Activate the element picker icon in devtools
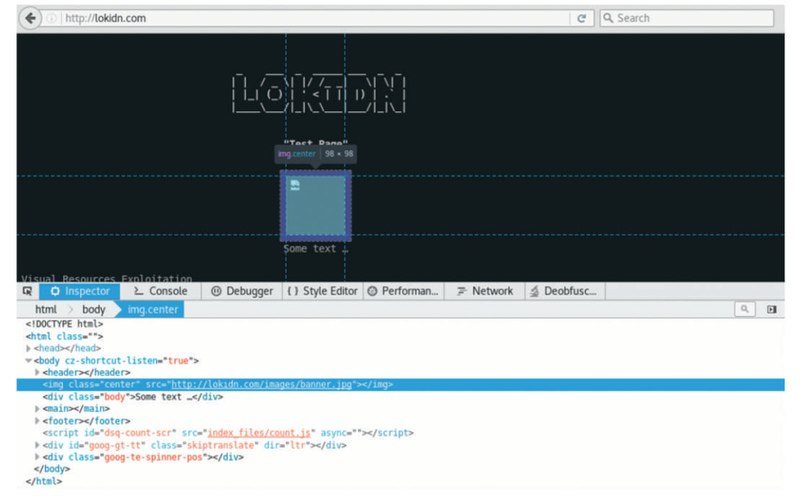 [x=28, y=291]
